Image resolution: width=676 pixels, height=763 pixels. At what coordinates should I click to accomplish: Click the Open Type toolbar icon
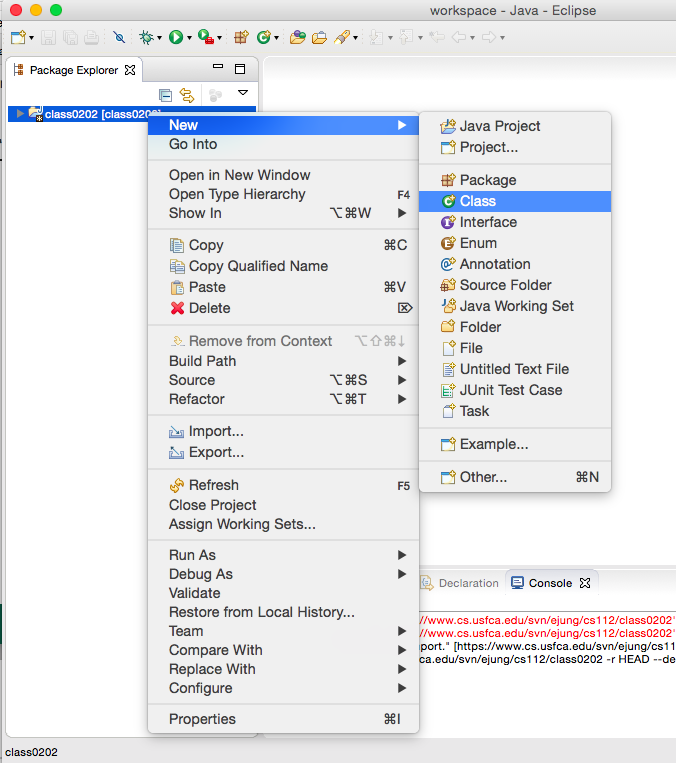297,37
